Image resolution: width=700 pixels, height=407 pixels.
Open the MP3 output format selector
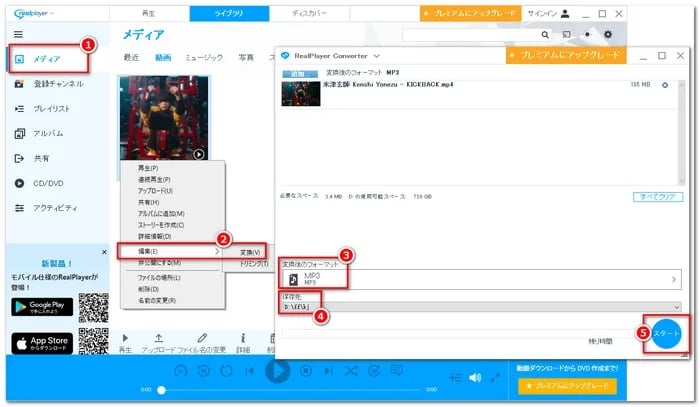tap(482, 279)
